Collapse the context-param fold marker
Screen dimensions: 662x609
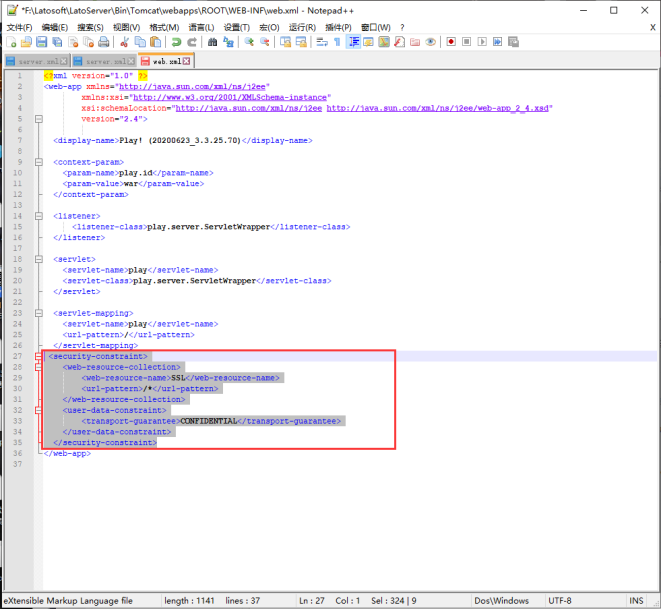coord(39,162)
